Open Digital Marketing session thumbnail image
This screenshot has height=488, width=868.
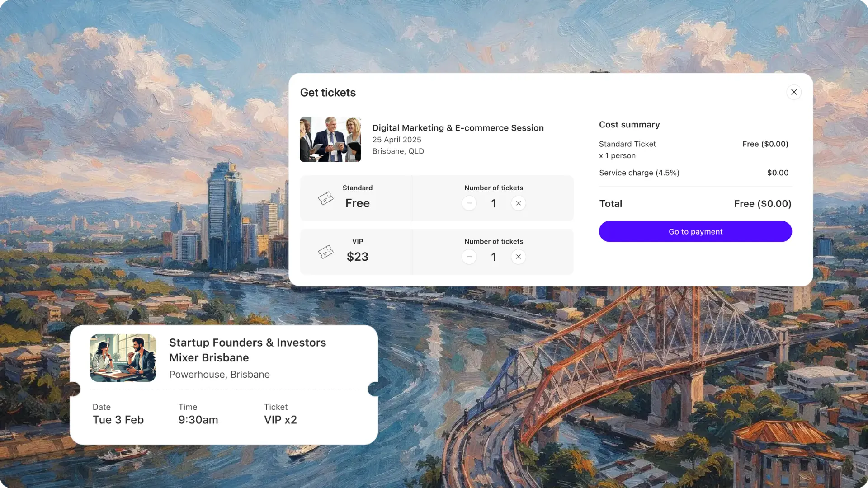330,139
